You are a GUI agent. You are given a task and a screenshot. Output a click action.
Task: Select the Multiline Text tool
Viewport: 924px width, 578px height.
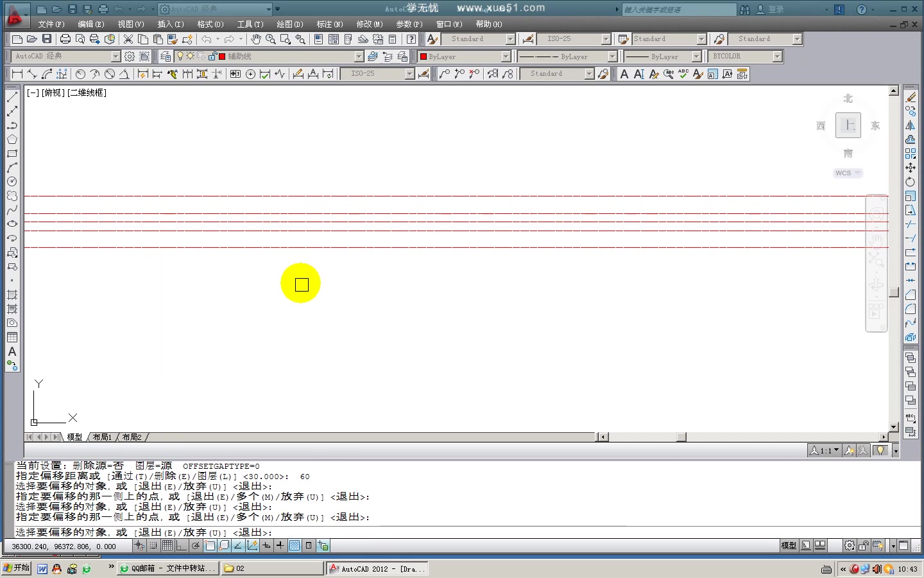point(12,351)
